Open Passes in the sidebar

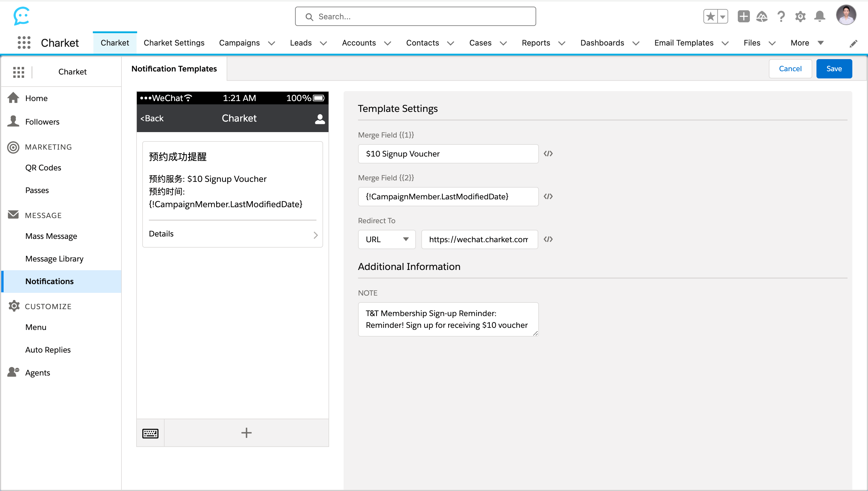[37, 190]
